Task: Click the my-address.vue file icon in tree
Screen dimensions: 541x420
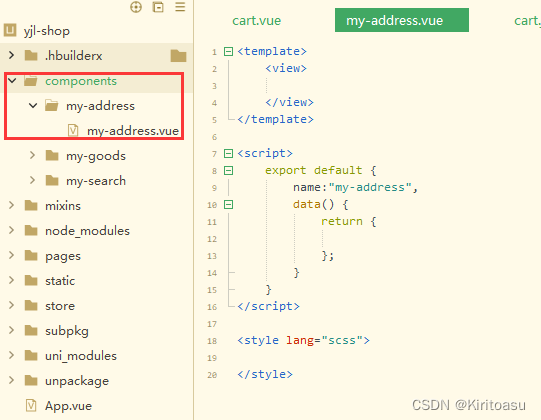Action: click(73, 131)
